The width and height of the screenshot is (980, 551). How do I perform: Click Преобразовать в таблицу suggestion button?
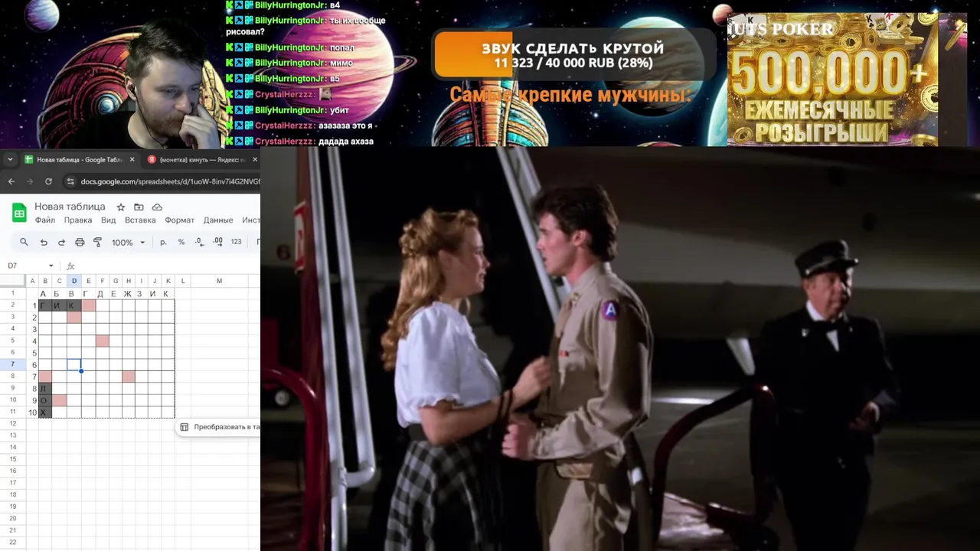[x=218, y=427]
